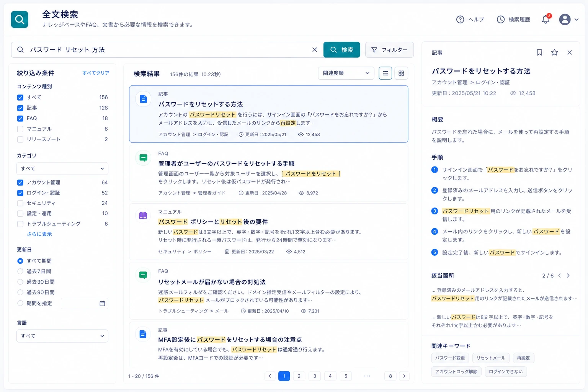This screenshot has width=588, height=392.
Task: Uncheck the FAQ content type checkbox
Action: tap(20, 119)
